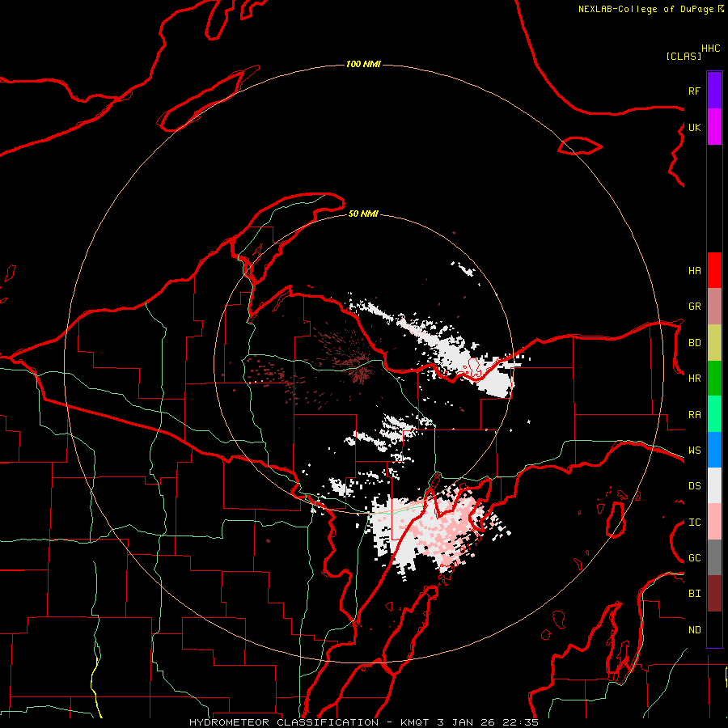The height and width of the screenshot is (728, 728).
Task: Click the GR legend label
Action: 694,307
